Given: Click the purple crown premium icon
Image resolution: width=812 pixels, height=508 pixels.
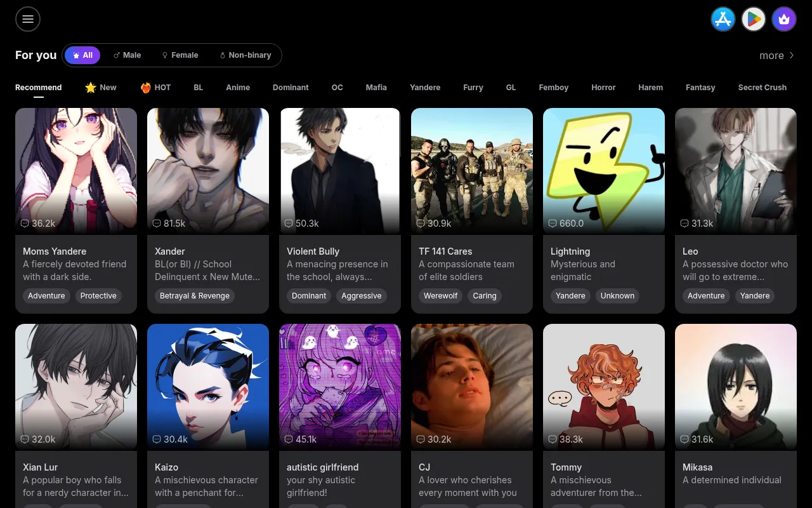Looking at the screenshot, I should 784,19.
